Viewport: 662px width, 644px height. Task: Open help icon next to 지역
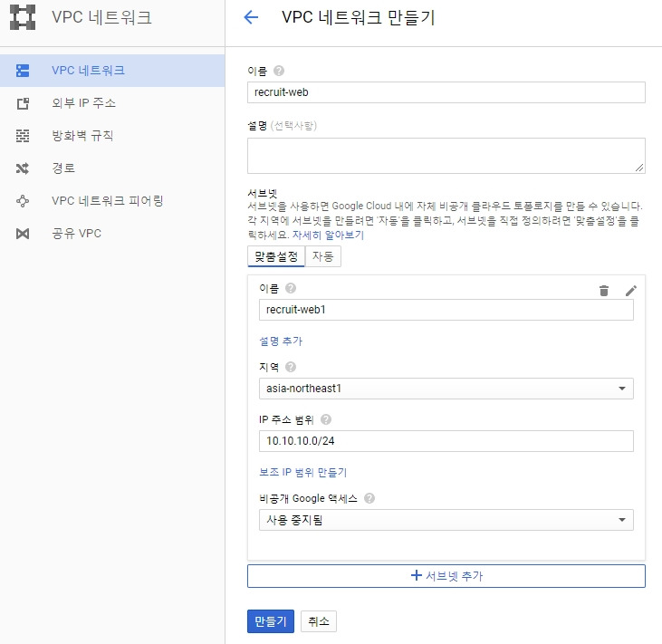[291, 367]
